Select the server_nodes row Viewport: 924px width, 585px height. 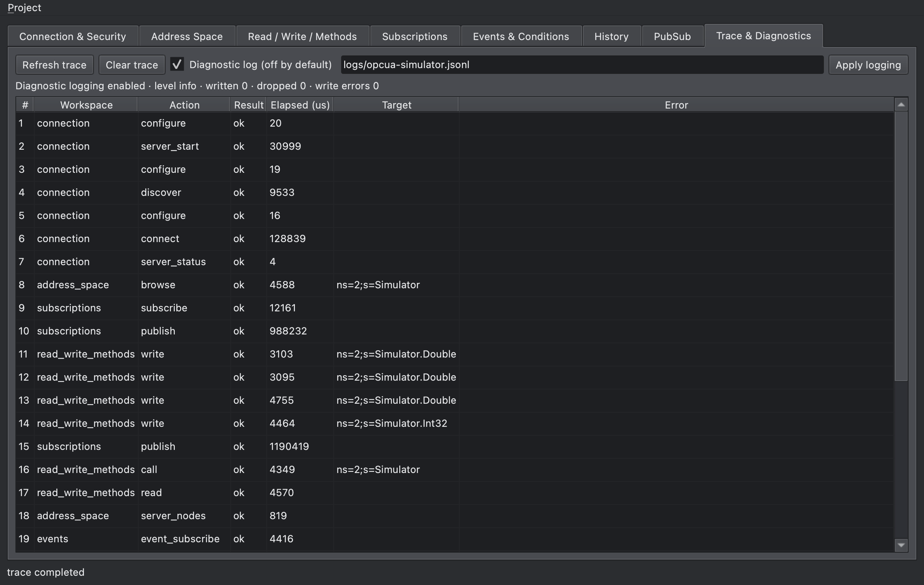[455, 516]
